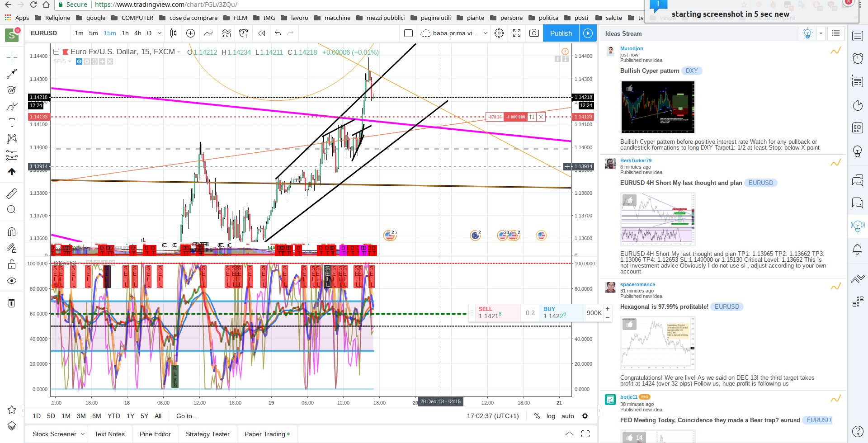
Task: Click the live stream play icon beside Publish
Action: 588,33
